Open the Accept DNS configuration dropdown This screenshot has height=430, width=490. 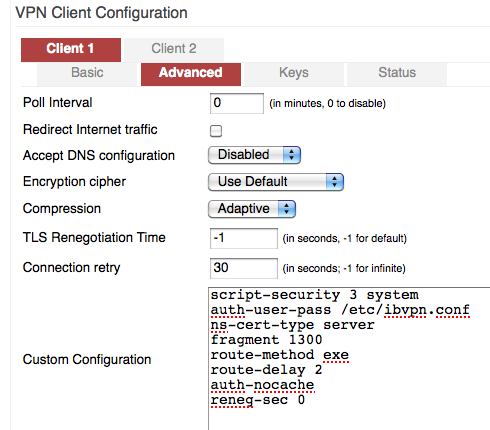click(254, 155)
